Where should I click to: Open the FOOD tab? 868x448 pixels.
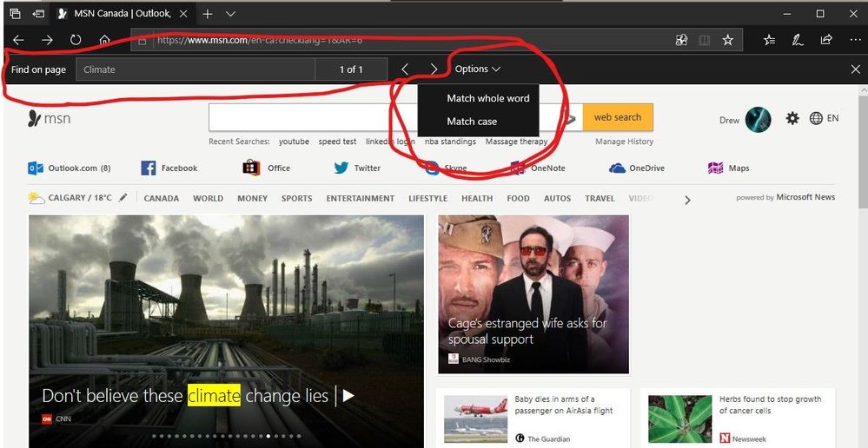pos(518,199)
